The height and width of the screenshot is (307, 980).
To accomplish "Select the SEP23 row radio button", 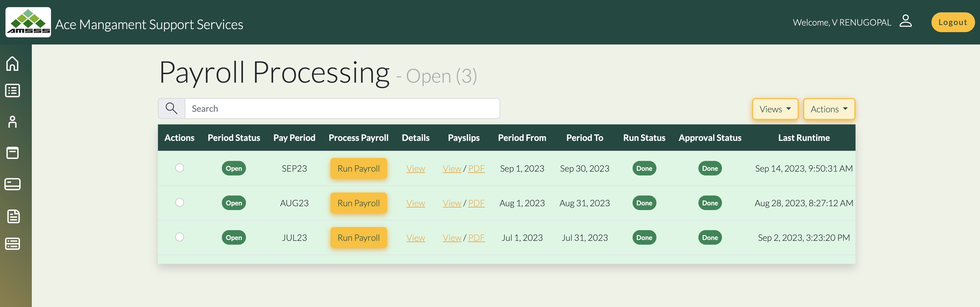I will 180,168.
